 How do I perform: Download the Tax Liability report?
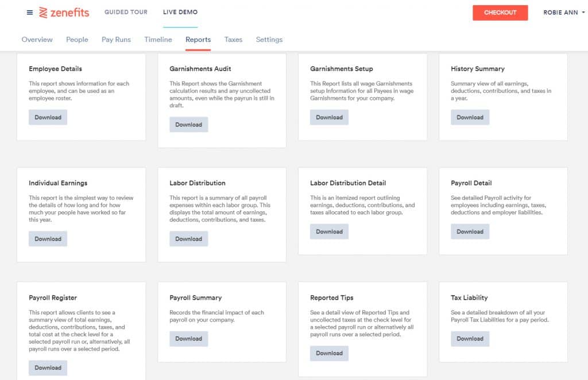[470, 339]
